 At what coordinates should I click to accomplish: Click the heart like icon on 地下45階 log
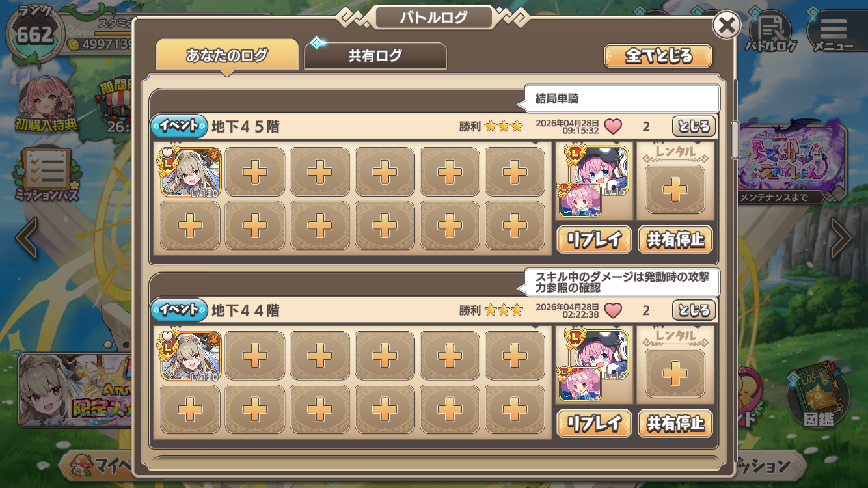click(613, 126)
